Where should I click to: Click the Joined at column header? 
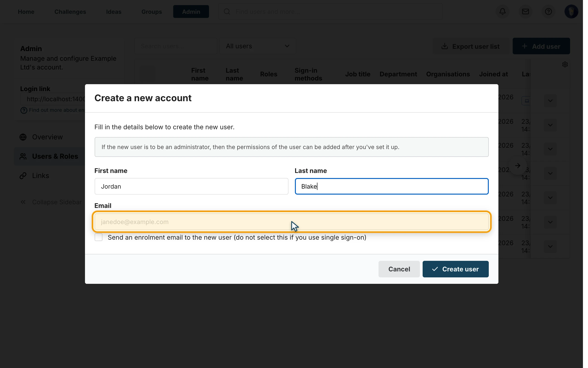[493, 74]
